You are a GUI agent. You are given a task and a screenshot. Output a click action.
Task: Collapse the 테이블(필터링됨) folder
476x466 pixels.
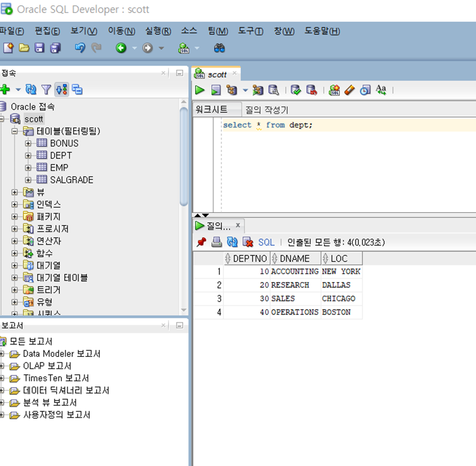coord(15,131)
